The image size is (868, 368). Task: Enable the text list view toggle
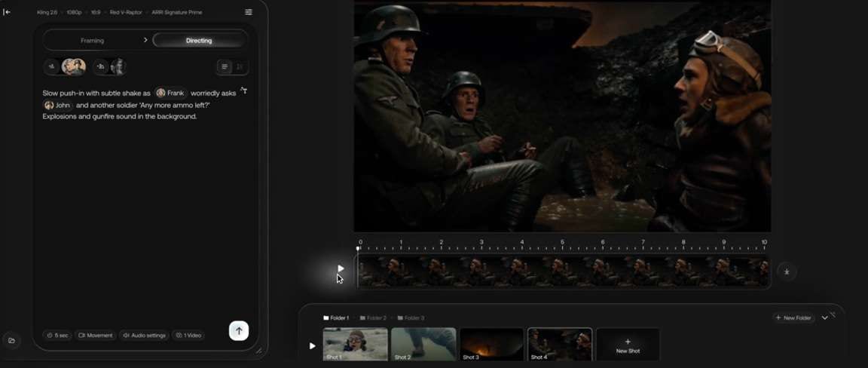(225, 67)
